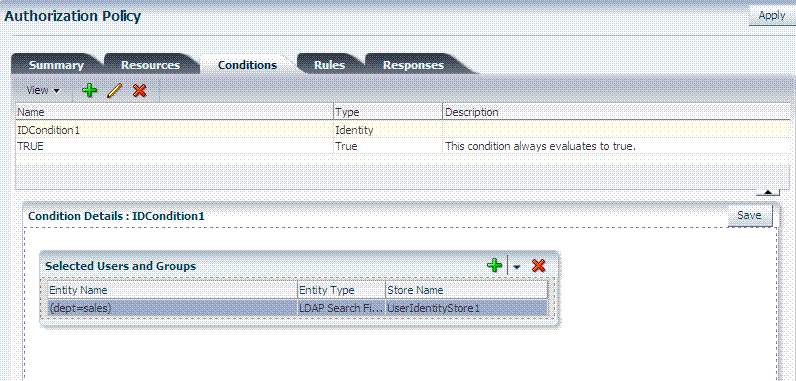The height and width of the screenshot is (381, 796).
Task: Select the Conditions tab
Action: [x=247, y=65]
